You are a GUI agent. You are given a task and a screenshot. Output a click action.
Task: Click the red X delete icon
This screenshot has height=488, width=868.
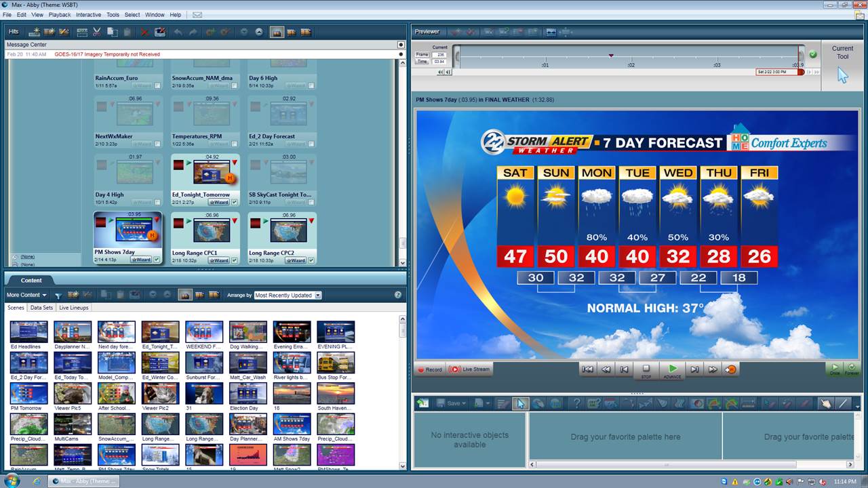pyautogui.click(x=144, y=32)
